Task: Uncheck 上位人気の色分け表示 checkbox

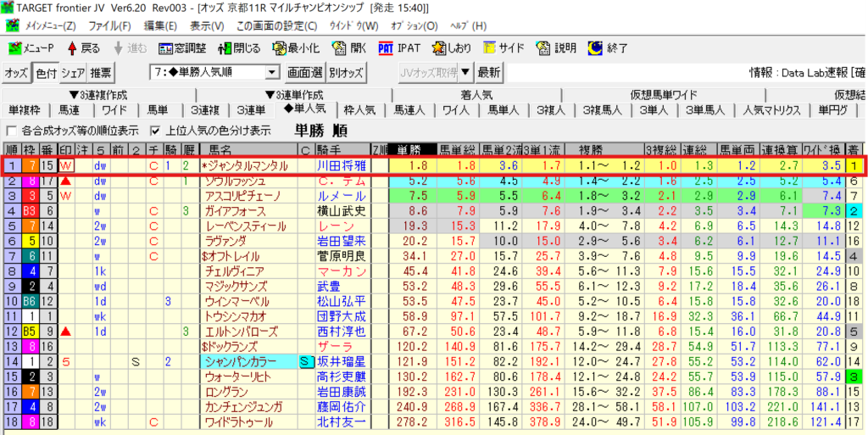Action: pyautogui.click(x=155, y=131)
